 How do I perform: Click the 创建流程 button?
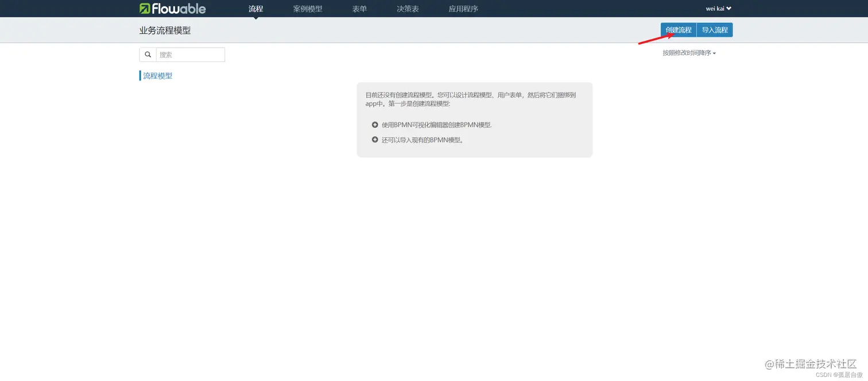679,30
